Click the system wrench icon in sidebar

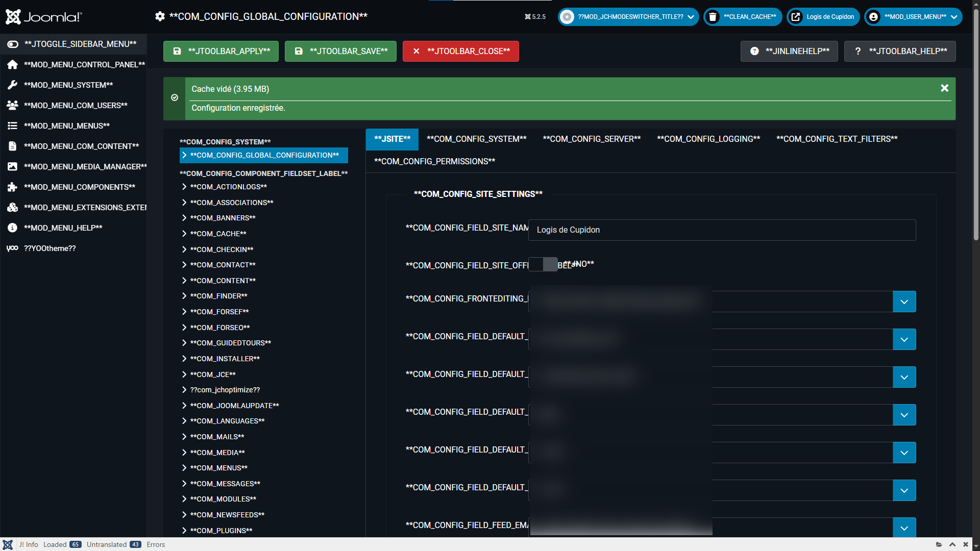point(12,85)
